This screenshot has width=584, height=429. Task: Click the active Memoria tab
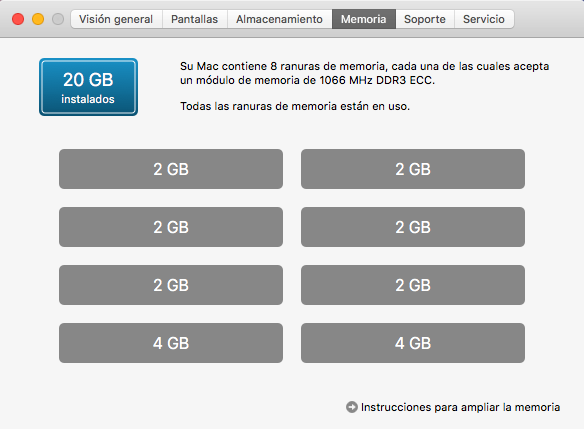point(364,19)
